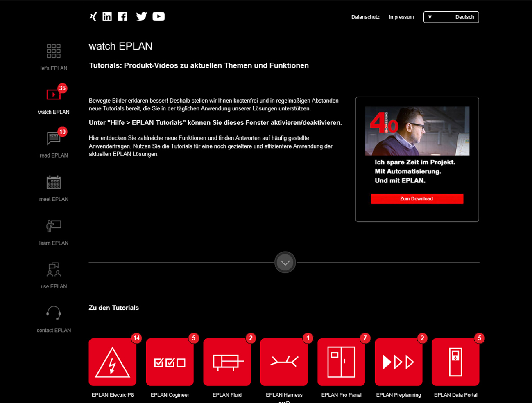Screen dimensions: 532x403
Task: Click the 'watch EPLAN' page title
Action: (x=120, y=46)
